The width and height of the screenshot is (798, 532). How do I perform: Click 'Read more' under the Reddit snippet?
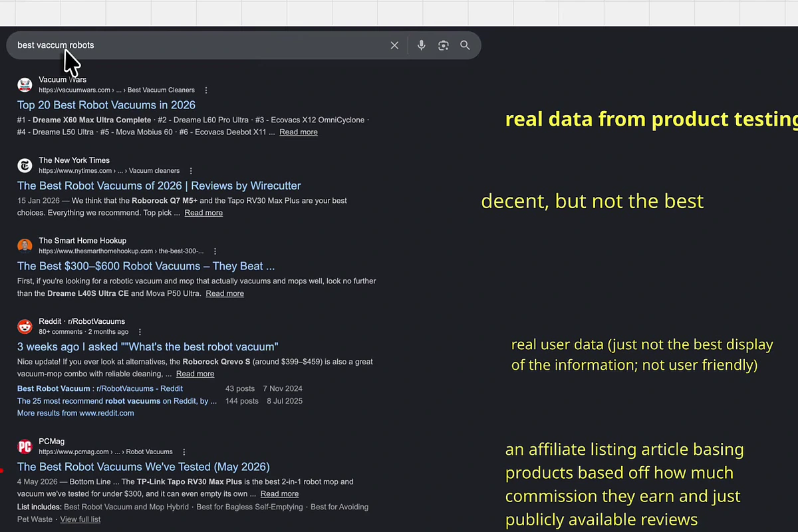pyautogui.click(x=195, y=374)
